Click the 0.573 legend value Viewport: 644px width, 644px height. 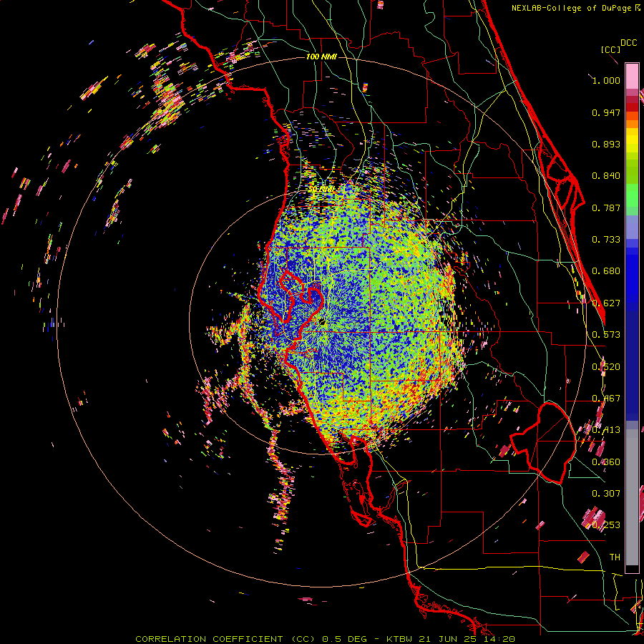(x=606, y=335)
